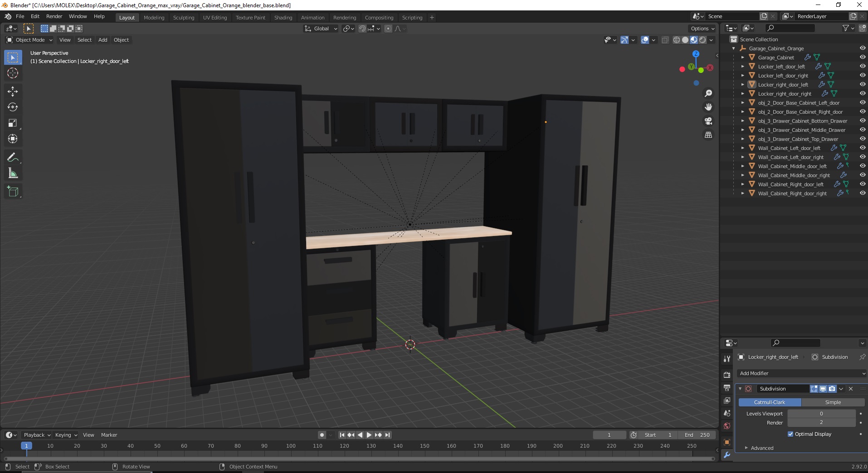Play the animation forward
The image size is (868, 473).
(369, 435)
